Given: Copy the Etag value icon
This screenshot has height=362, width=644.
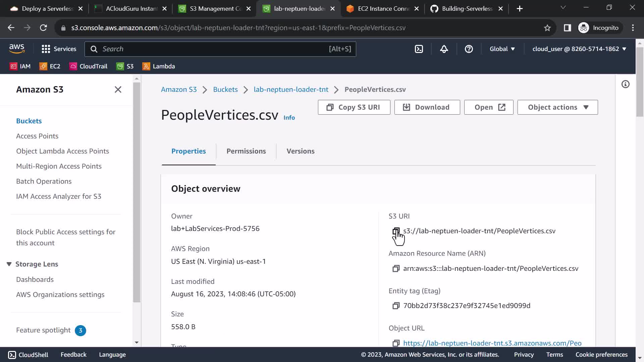Looking at the screenshot, I should [x=396, y=306].
